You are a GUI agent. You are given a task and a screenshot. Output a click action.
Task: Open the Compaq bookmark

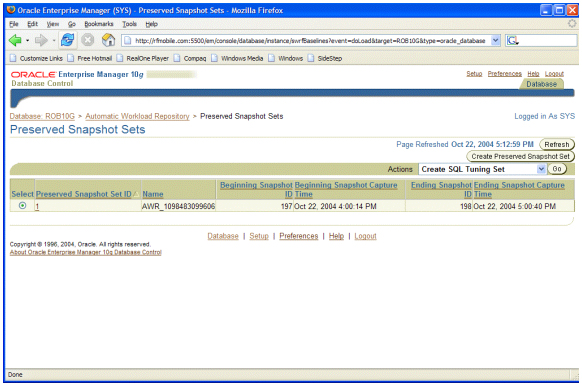pyautogui.click(x=190, y=58)
